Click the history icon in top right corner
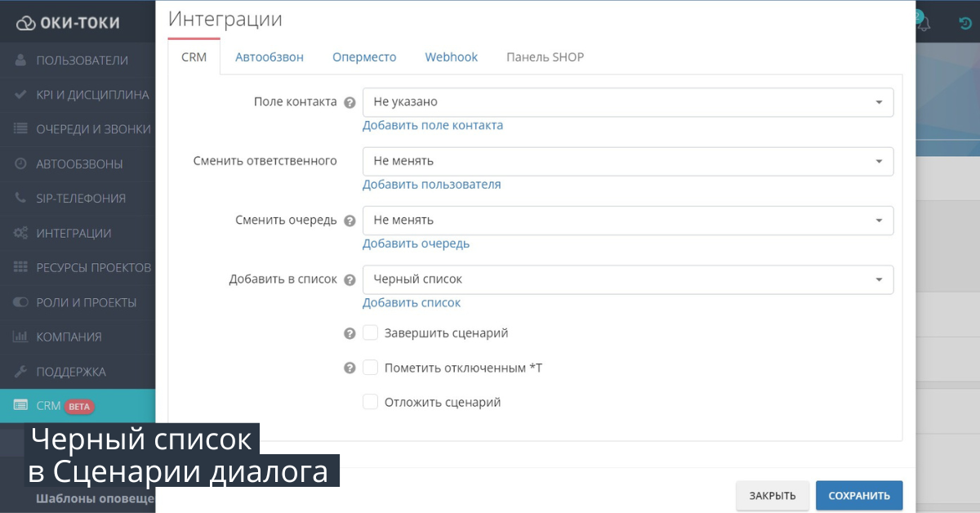This screenshot has width=980, height=513. click(964, 23)
